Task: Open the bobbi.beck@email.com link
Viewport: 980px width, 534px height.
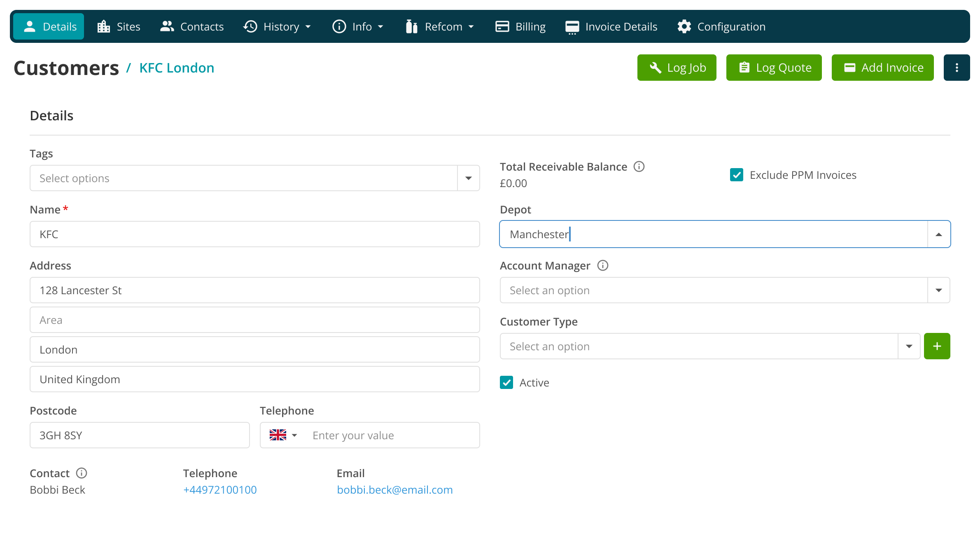Action: 395,489
